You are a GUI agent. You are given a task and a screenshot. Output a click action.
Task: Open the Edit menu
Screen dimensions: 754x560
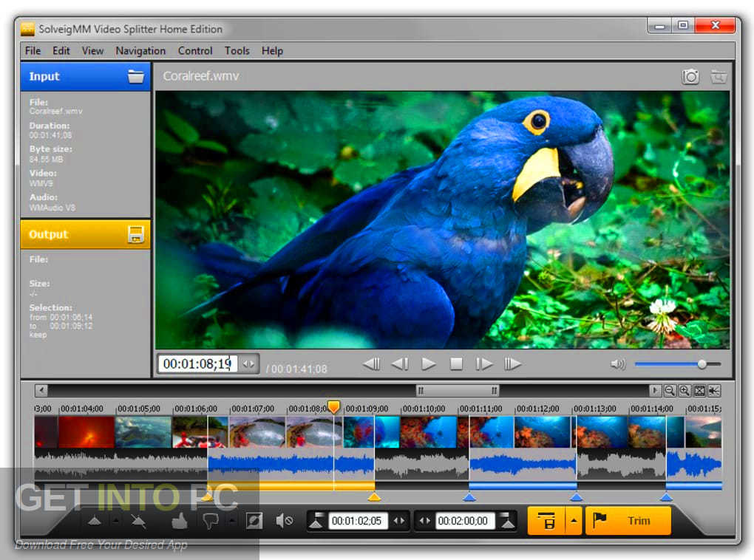tap(61, 51)
